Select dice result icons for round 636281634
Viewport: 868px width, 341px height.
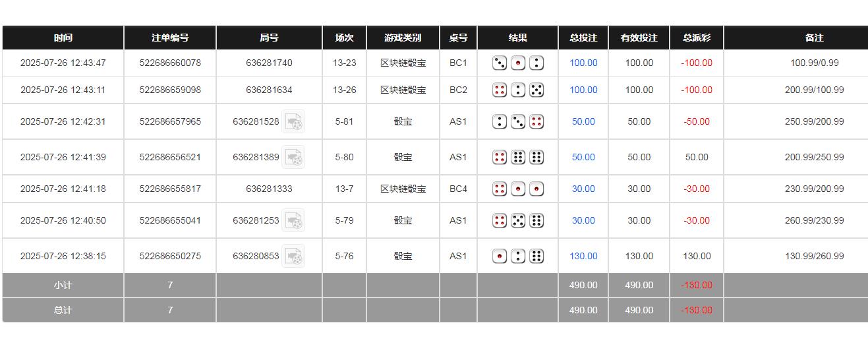coord(518,90)
